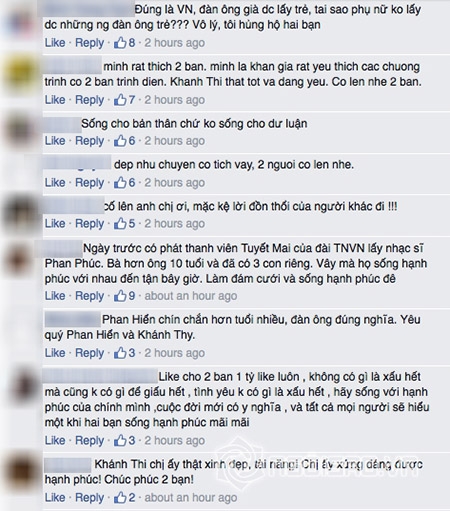The width and height of the screenshot is (450, 511).
Task: Open avatar of last commenter
Action: pos(21,473)
